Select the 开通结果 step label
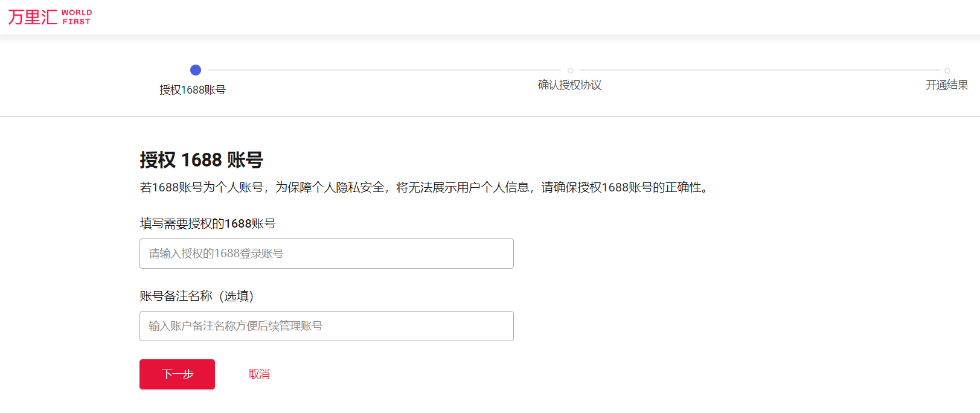This screenshot has height=413, width=980. pyautogui.click(x=946, y=85)
